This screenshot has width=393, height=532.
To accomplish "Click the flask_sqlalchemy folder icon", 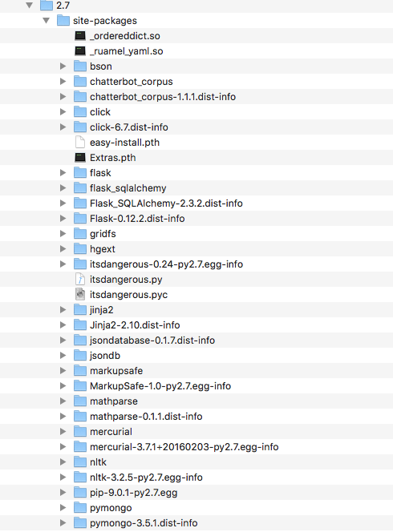I will pos(80,187).
